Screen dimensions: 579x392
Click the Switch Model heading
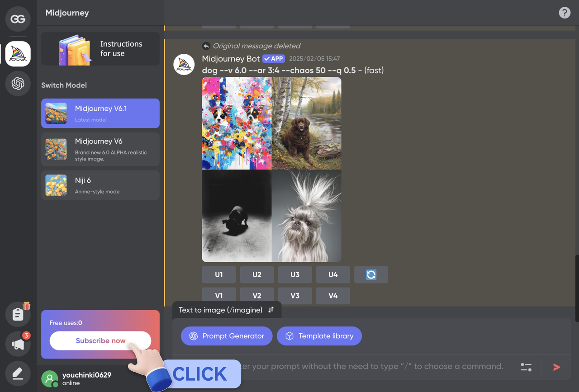pos(64,85)
